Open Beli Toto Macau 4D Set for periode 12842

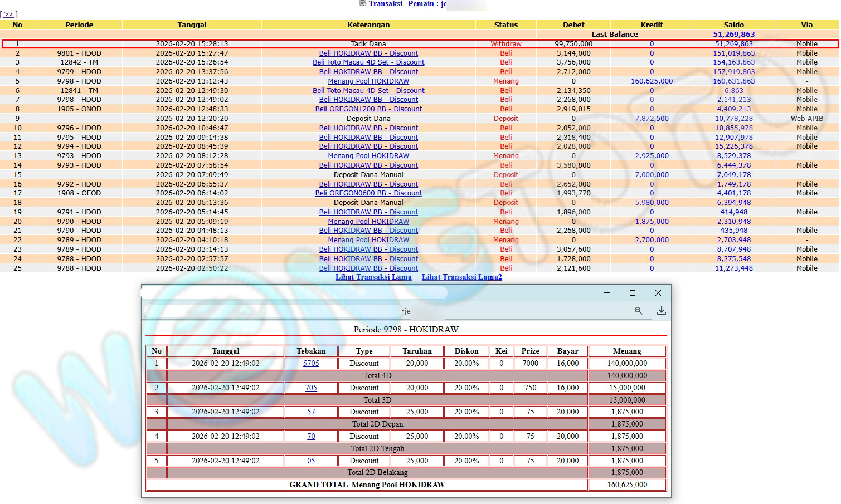[368, 62]
